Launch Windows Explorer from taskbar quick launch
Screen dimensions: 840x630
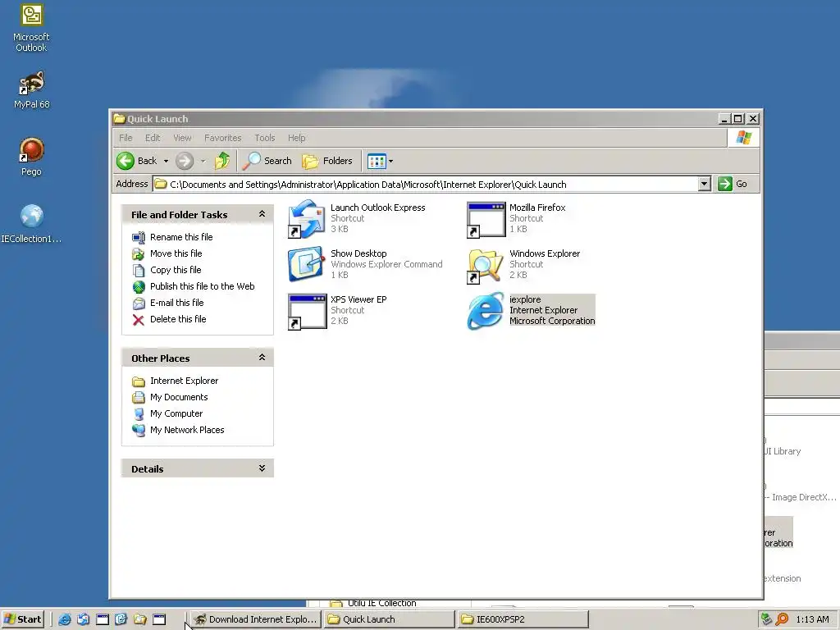[140, 619]
